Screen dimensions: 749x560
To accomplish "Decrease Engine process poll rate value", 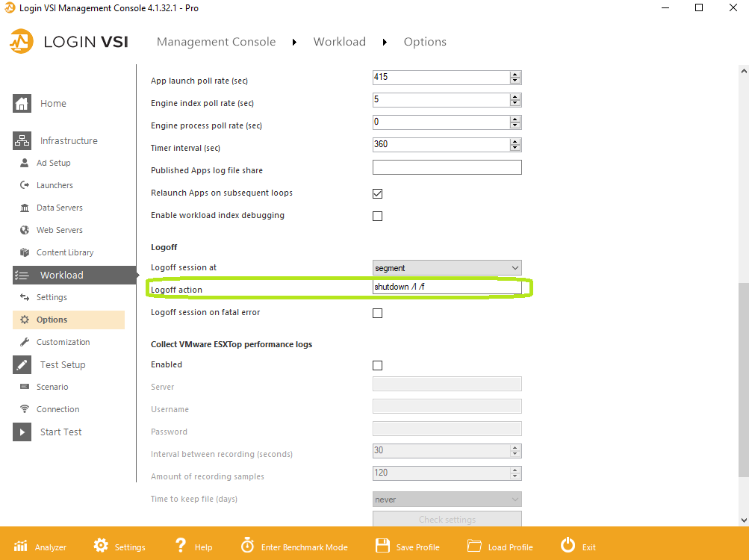I will pyautogui.click(x=515, y=125).
